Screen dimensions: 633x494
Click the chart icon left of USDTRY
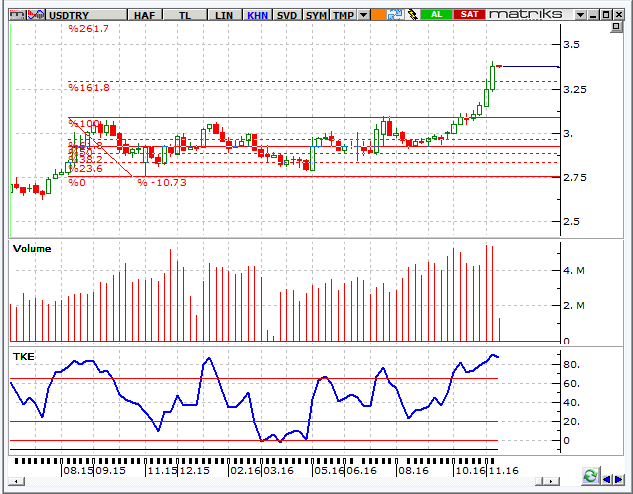pos(34,15)
